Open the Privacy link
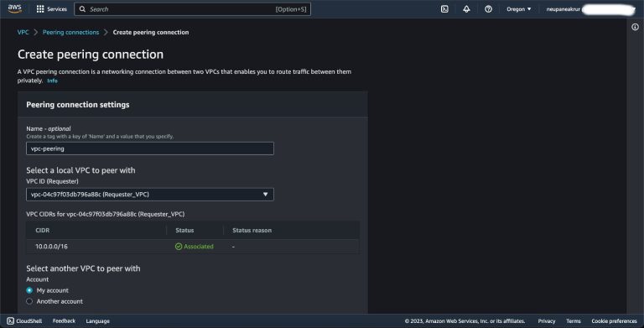Screen dimensions: 644x328 tap(547, 321)
